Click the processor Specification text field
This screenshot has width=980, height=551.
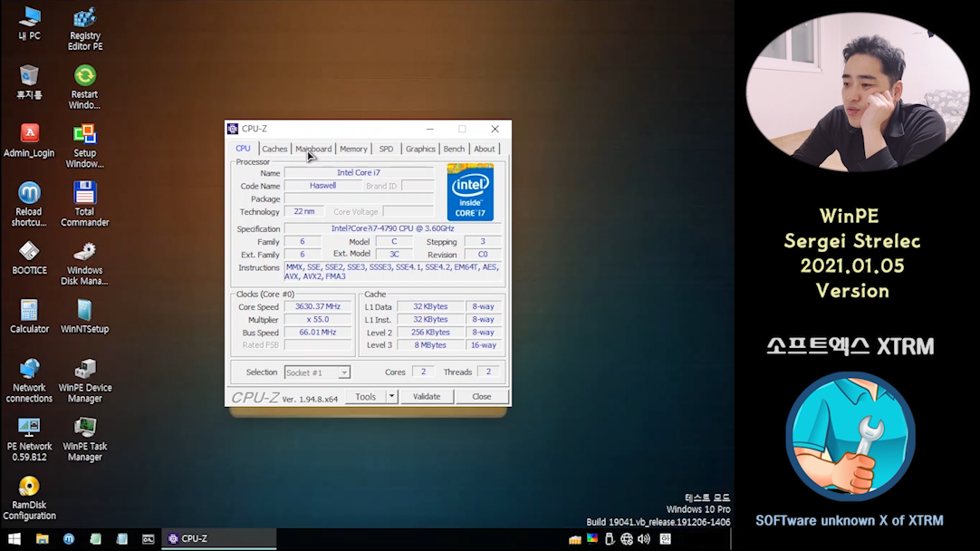(x=393, y=228)
